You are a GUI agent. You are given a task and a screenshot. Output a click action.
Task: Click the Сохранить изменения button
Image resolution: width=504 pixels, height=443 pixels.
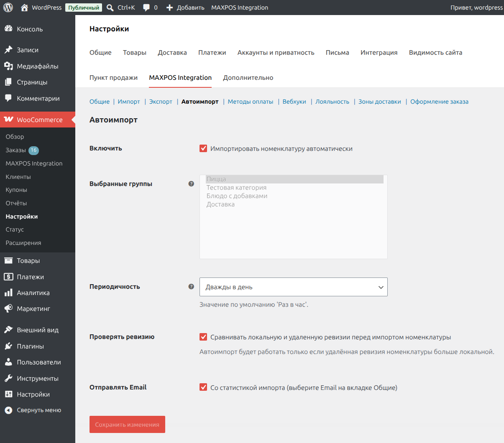click(127, 424)
